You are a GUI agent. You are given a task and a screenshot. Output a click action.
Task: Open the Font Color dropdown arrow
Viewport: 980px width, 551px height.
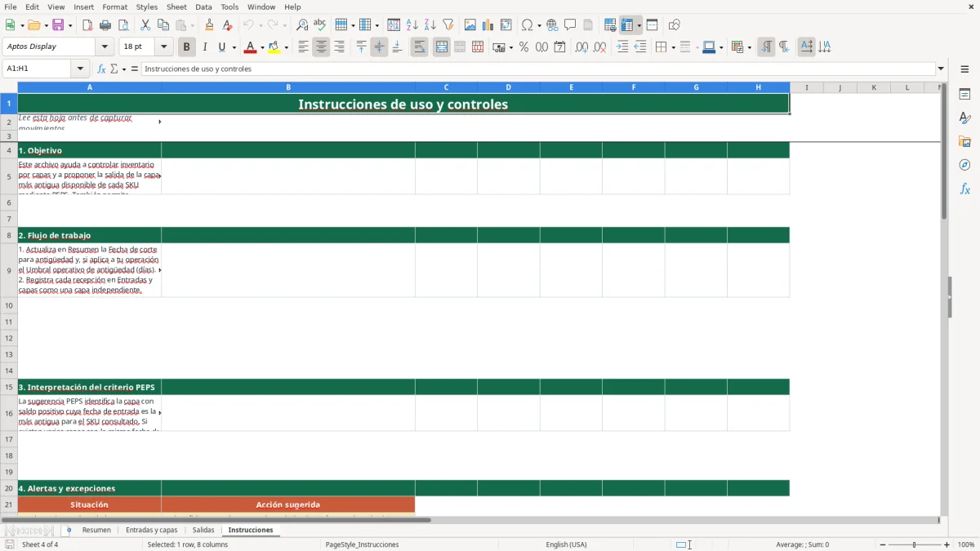pyautogui.click(x=261, y=47)
